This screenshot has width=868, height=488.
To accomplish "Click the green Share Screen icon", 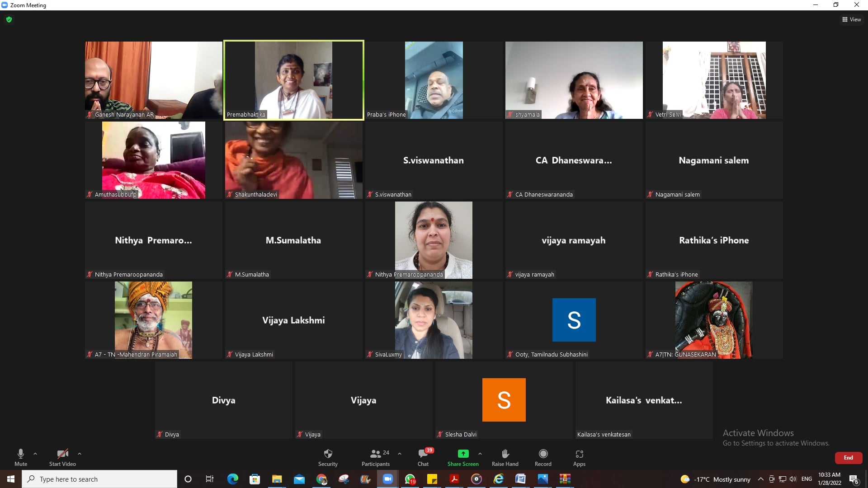I will (463, 454).
